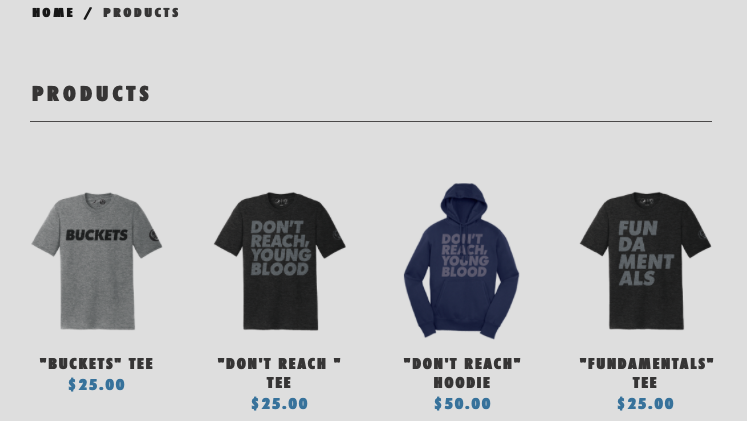Open the gray Buckets tee image

[x=97, y=261]
